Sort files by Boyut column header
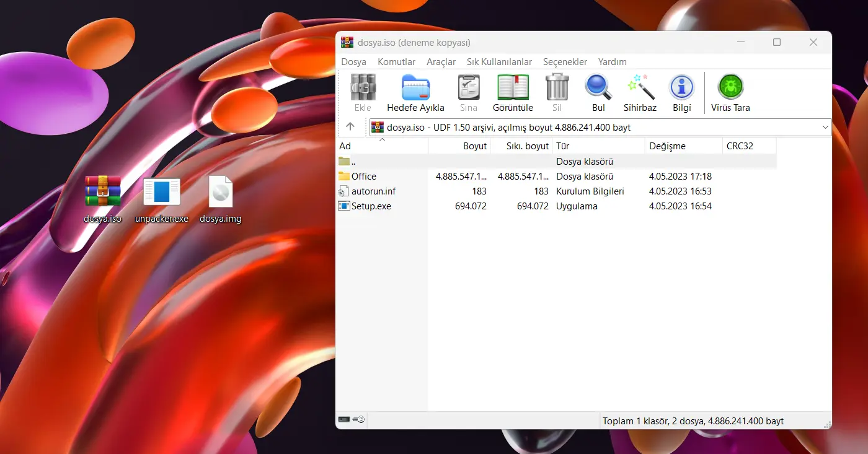The width and height of the screenshot is (868, 454). pos(459,146)
